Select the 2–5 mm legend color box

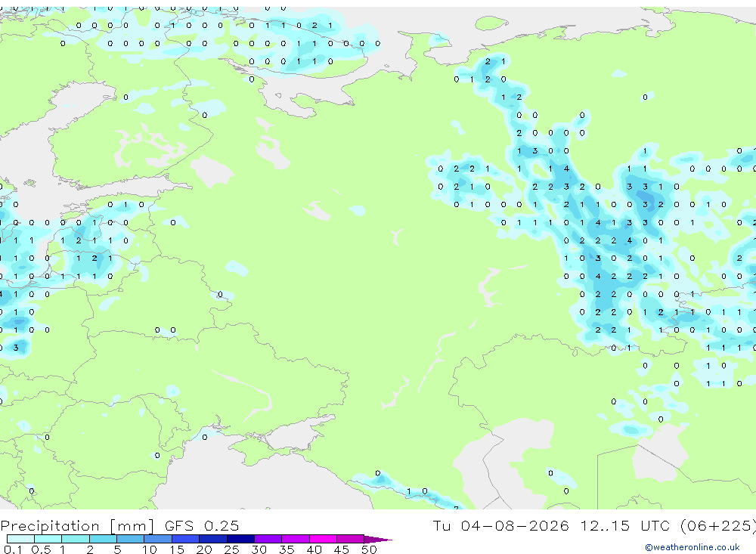[103, 539]
